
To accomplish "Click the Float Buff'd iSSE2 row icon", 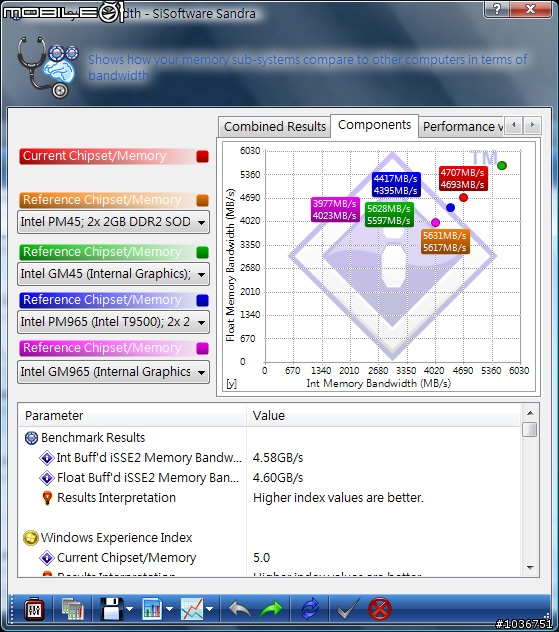I will click(x=47, y=478).
